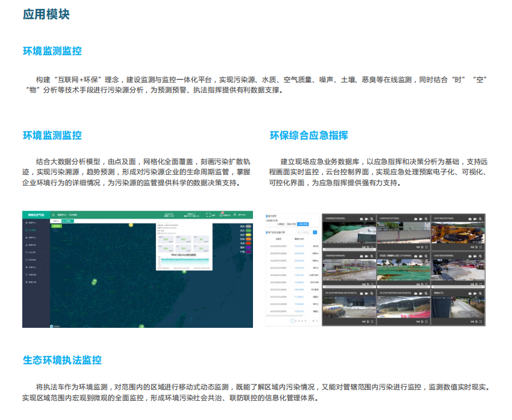Image resolution: width=512 pixels, height=420 pixels.
Task: Select the first screen layout mode button
Action: point(281,224)
